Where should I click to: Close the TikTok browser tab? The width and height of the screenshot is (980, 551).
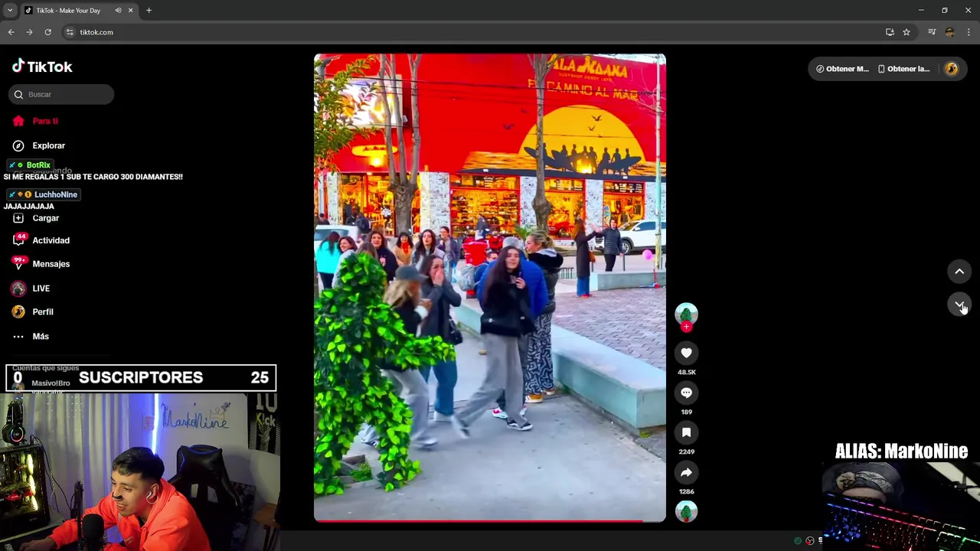click(x=130, y=10)
